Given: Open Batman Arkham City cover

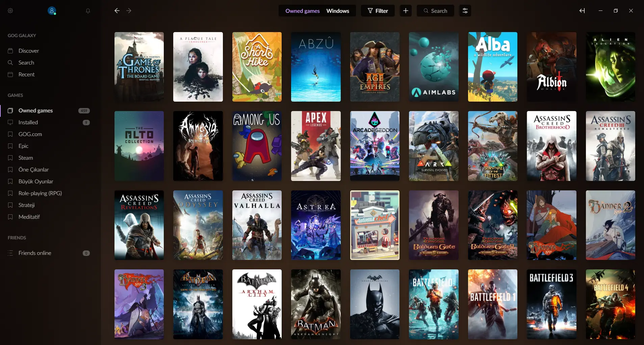Looking at the screenshot, I should coord(257,304).
